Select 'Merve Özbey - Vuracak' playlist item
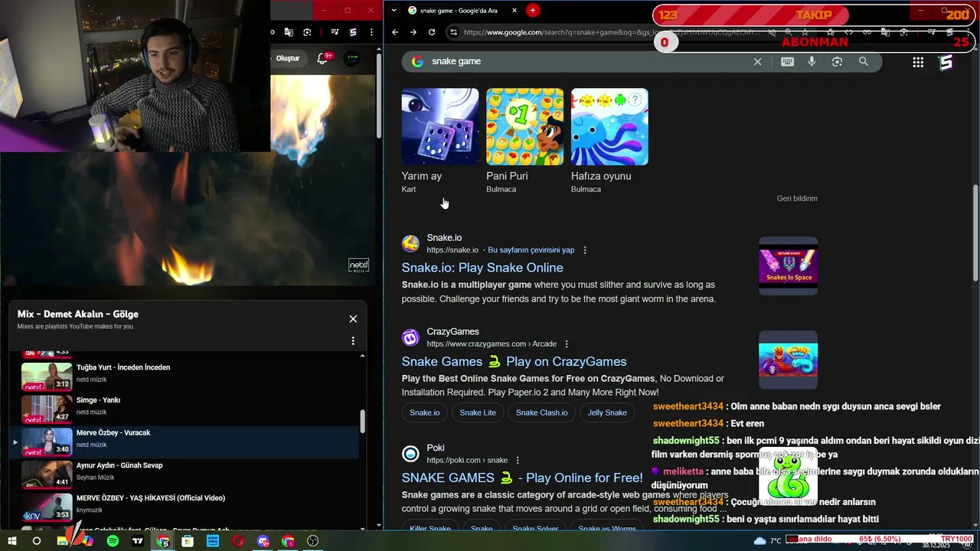The width and height of the screenshot is (980, 551). tap(184, 442)
